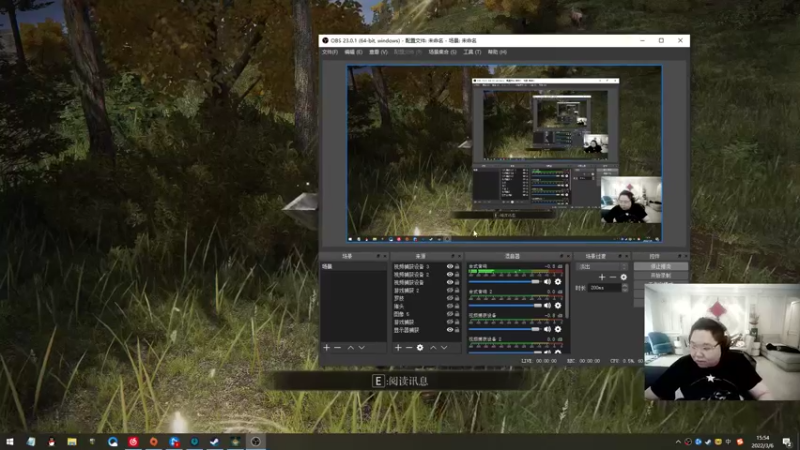The height and width of the screenshot is (450, 800).
Task: Remove selected source with the minus icon
Action: [409, 347]
